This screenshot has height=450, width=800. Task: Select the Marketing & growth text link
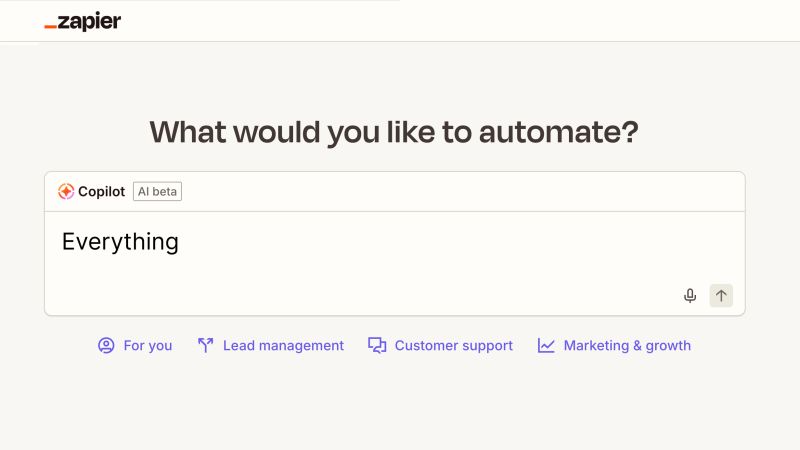tap(627, 345)
